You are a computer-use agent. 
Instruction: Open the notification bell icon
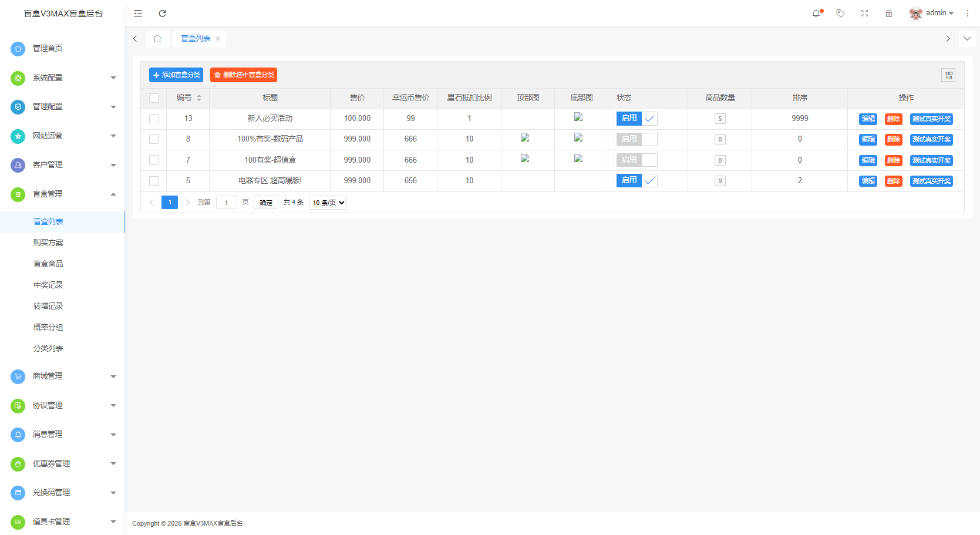pos(816,13)
